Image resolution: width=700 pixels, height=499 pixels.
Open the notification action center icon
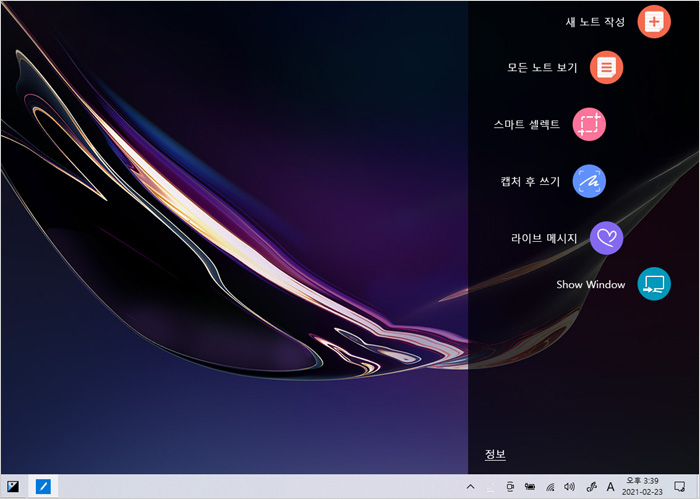[679, 487]
